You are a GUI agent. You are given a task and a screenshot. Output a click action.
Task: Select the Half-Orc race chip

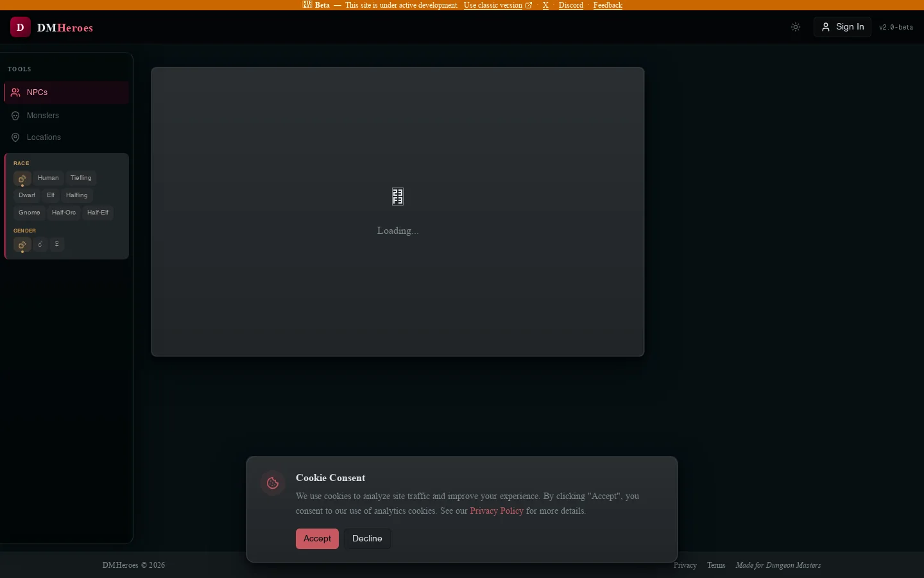click(64, 213)
